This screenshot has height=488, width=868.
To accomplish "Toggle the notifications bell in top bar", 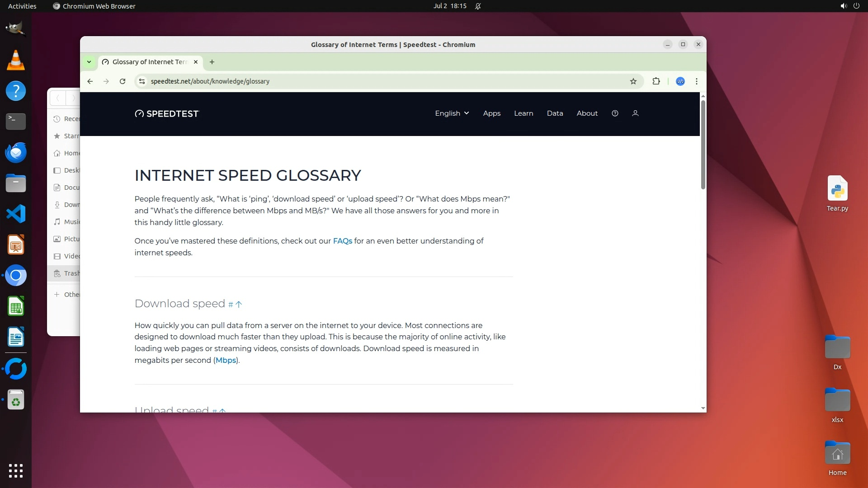I will 478,6.
